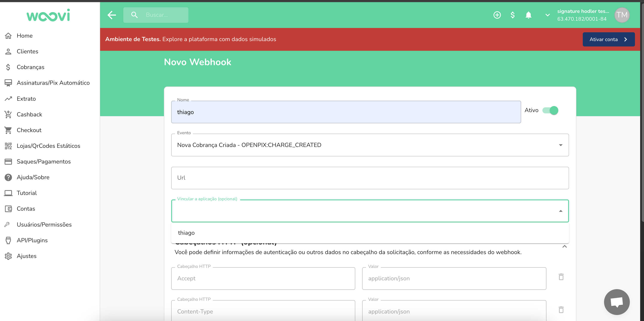The height and width of the screenshot is (321, 644).
Task: Open the Ajustes menu entry
Action: pos(26,256)
